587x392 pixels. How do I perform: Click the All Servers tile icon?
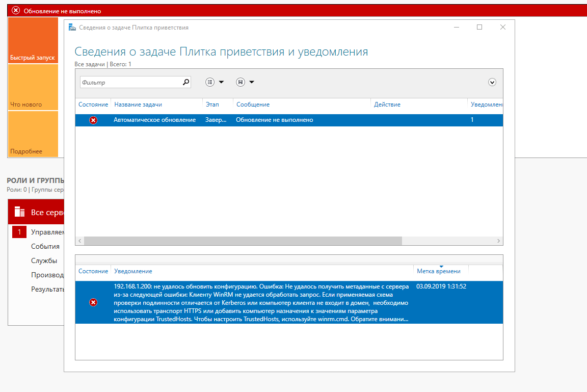[20, 212]
